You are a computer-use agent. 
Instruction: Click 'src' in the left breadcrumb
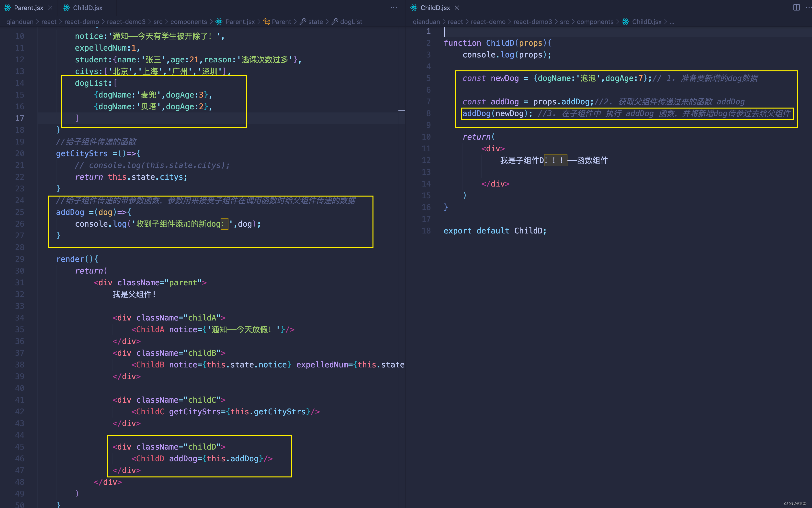(158, 22)
